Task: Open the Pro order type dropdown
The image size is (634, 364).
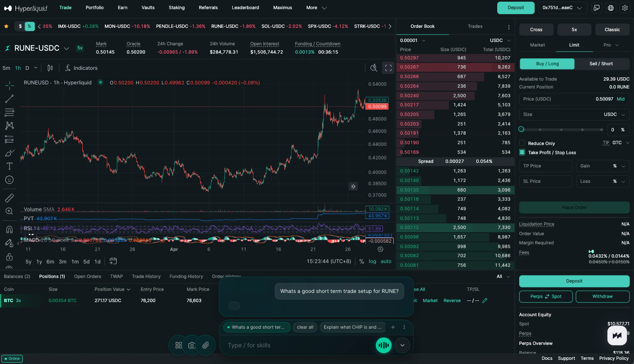Action: click(x=611, y=45)
